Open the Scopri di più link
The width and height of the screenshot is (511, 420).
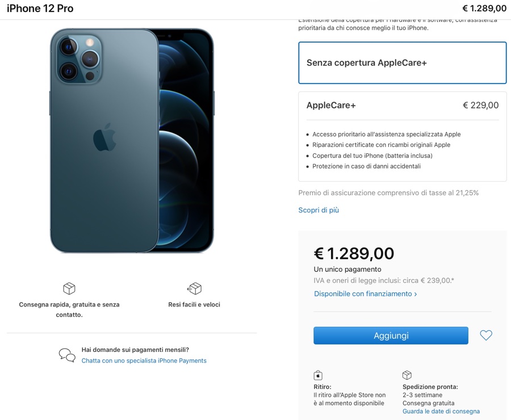[x=319, y=210]
